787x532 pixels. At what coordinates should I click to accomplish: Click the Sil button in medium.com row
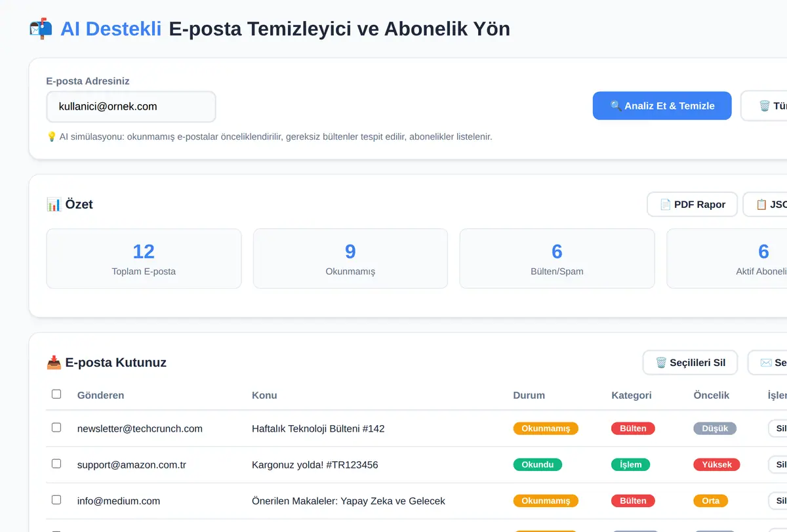pyautogui.click(x=778, y=501)
